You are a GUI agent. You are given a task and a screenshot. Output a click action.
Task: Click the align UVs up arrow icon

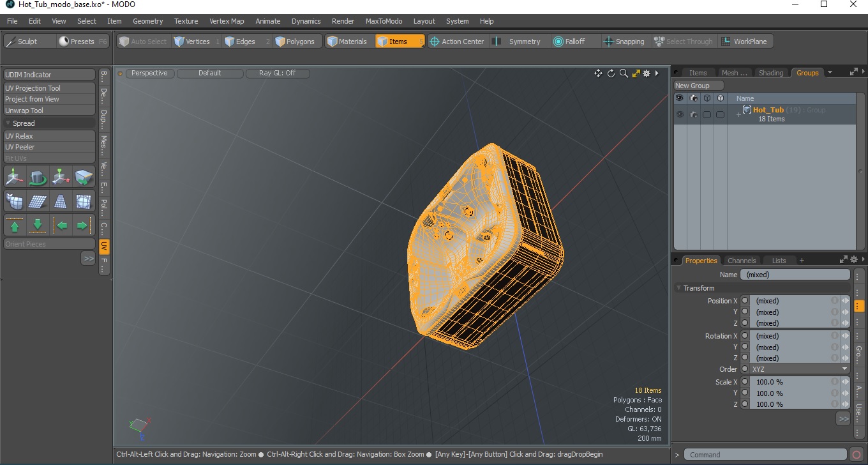[x=15, y=225]
